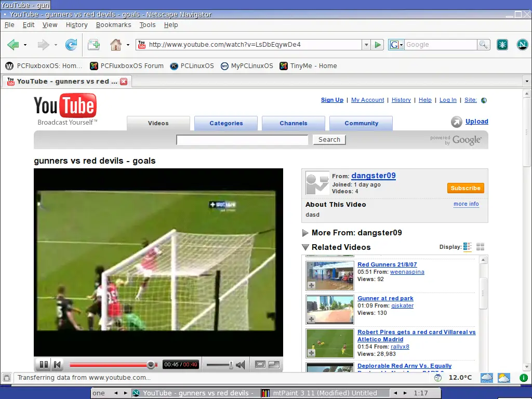Add Robert Pires video to quicklist
Viewport: 532px width, 399px height.
(x=311, y=353)
